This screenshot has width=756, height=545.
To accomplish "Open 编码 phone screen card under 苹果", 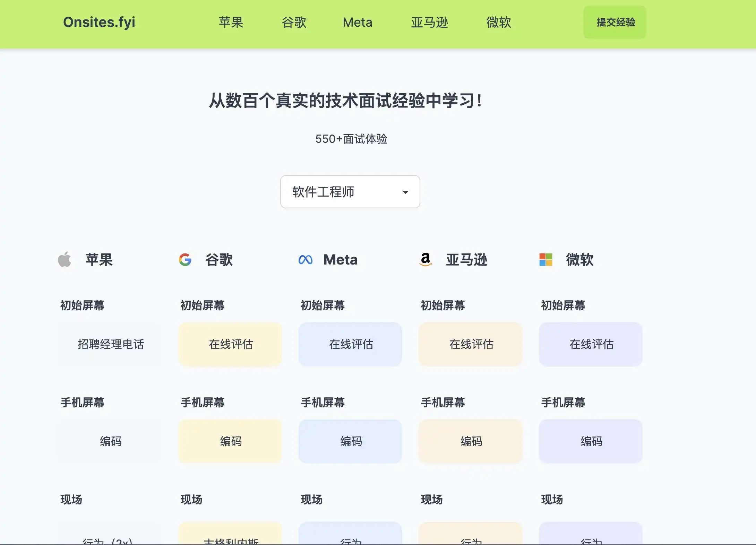I will coord(110,441).
